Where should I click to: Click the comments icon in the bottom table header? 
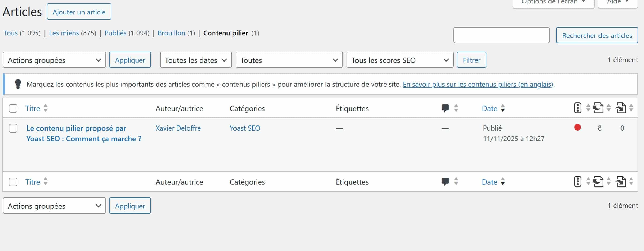pyautogui.click(x=445, y=182)
